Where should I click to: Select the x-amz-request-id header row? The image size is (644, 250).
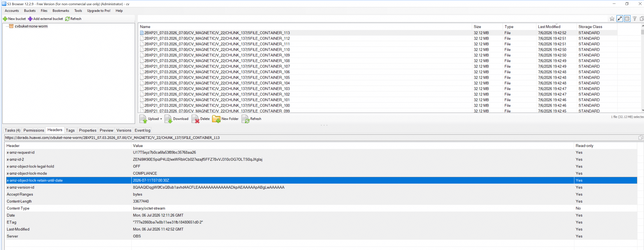pos(322,152)
